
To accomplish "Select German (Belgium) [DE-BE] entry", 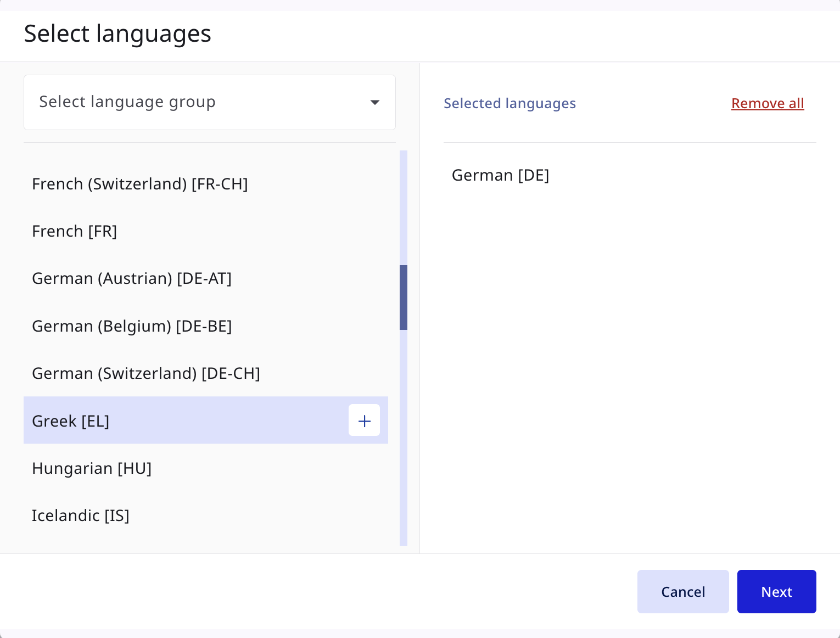I will (x=206, y=326).
